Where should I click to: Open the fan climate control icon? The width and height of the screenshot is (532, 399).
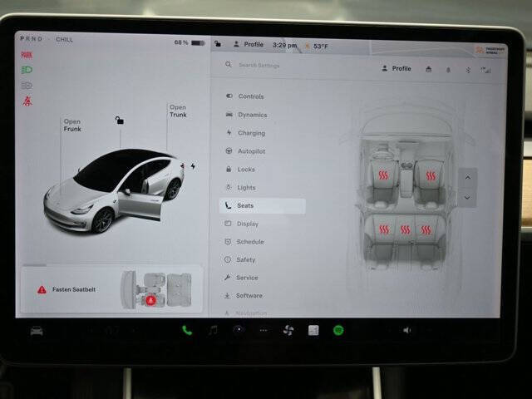pos(288,330)
